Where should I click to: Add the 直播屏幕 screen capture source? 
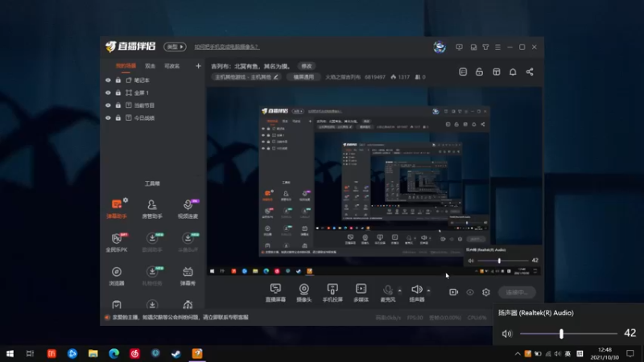[275, 293]
